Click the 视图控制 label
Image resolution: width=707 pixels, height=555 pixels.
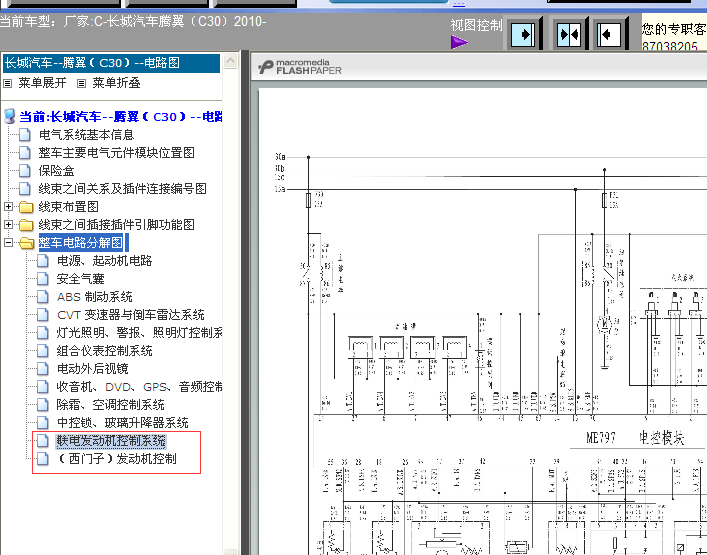point(476,25)
